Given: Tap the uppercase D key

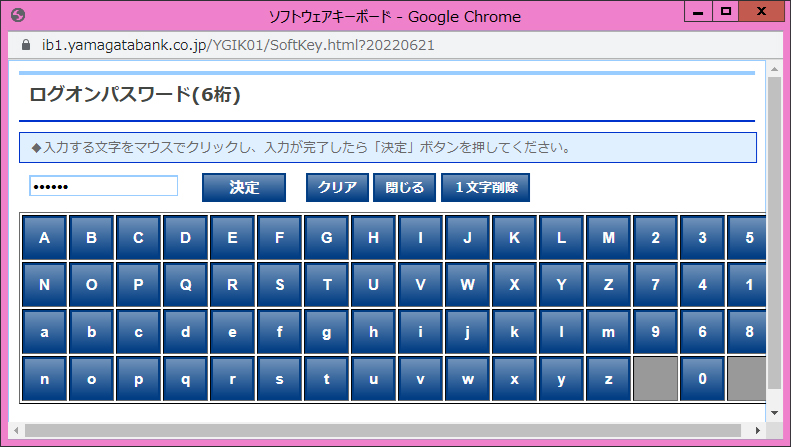Looking at the screenshot, I should point(186,238).
